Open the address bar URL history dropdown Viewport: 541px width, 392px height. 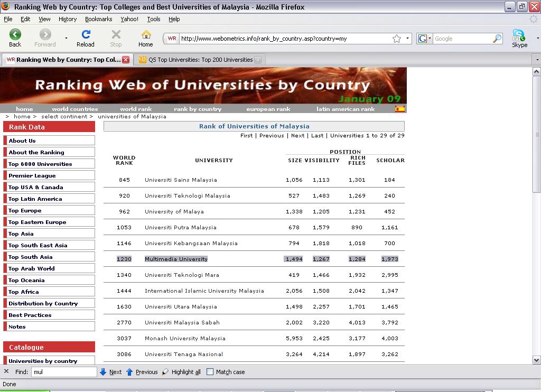coord(407,39)
